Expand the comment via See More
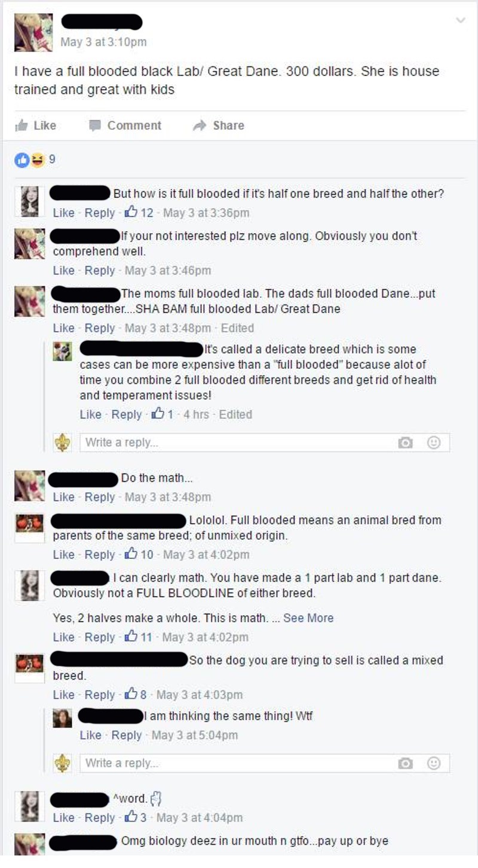Screen dimensions: 478x868 click(x=308, y=618)
